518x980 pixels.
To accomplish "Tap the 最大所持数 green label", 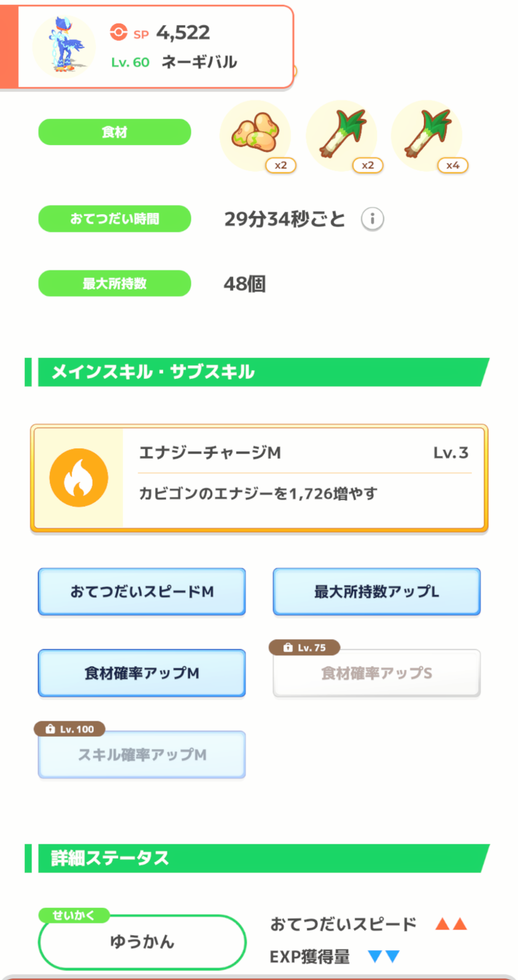I will pyautogui.click(x=115, y=283).
